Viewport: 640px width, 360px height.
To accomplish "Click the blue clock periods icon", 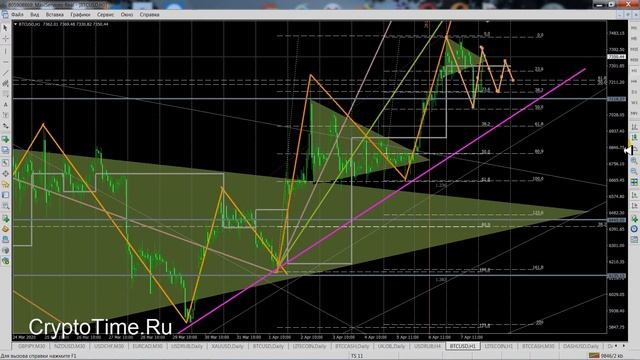I will (x=634, y=229).
